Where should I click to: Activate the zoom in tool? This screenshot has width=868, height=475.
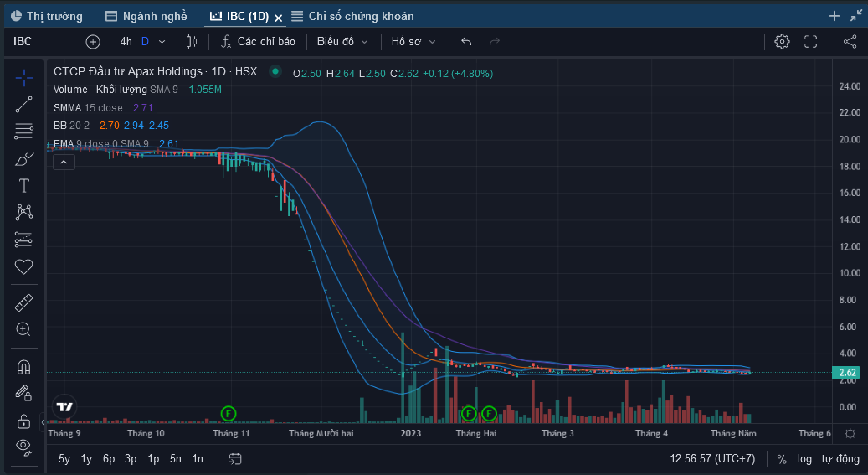[x=23, y=329]
